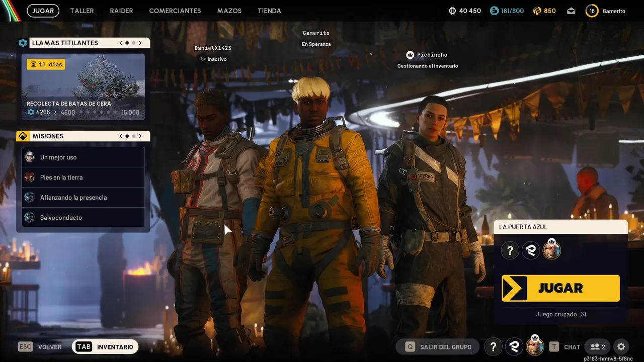The width and height of the screenshot is (644, 362).
Task: Click the blue 181/800 currency icon
Action: [x=494, y=11]
